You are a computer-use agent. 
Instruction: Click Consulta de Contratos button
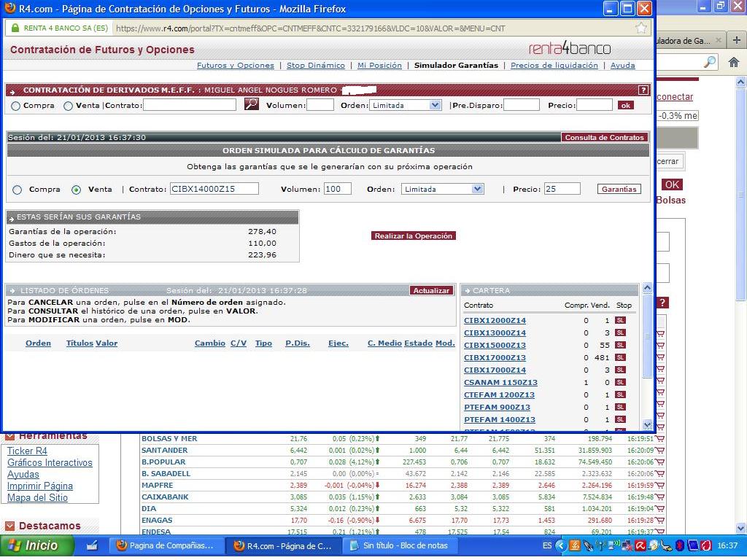coord(604,137)
